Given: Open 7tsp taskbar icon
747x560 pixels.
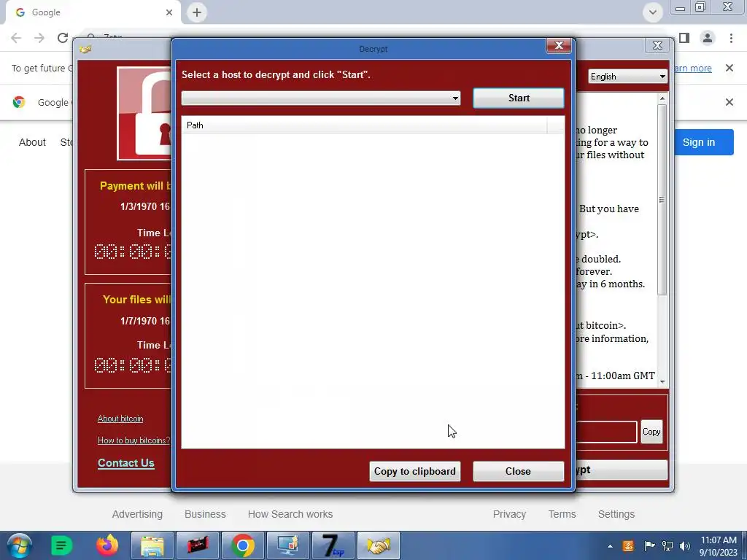Looking at the screenshot, I should tap(333, 545).
